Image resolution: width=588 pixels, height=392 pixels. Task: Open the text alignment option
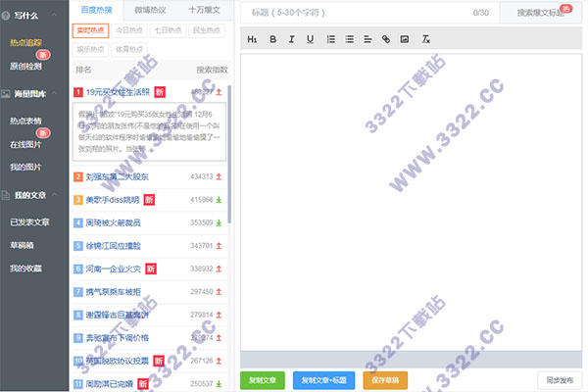tap(367, 39)
